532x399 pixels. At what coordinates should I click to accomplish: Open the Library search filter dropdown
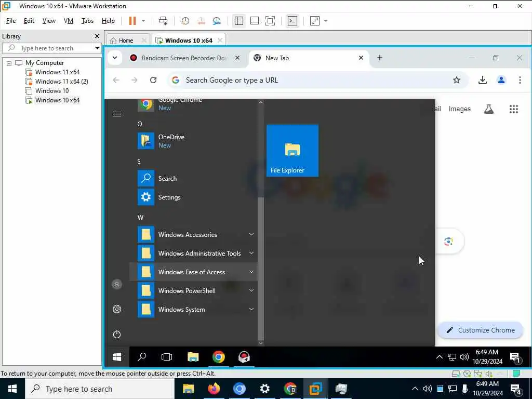tap(97, 48)
